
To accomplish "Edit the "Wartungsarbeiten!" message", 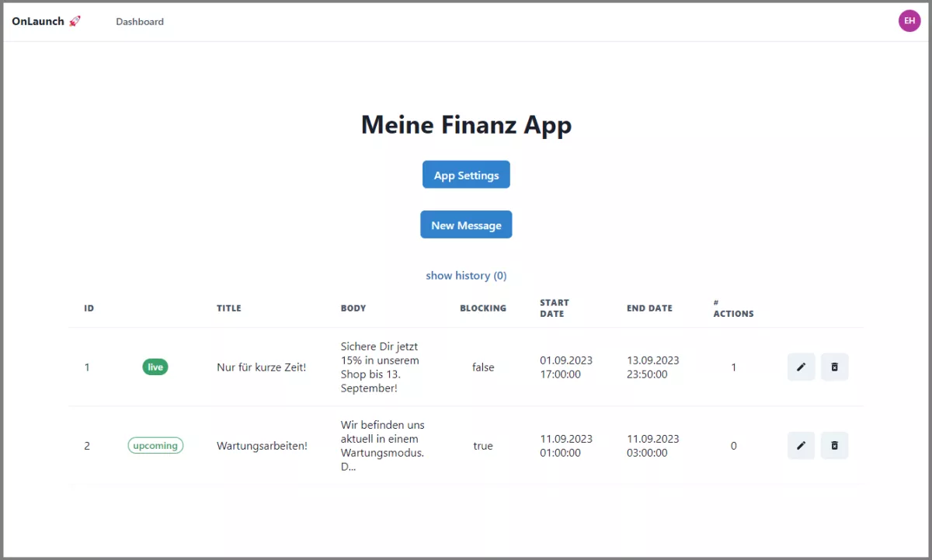I will [x=801, y=445].
